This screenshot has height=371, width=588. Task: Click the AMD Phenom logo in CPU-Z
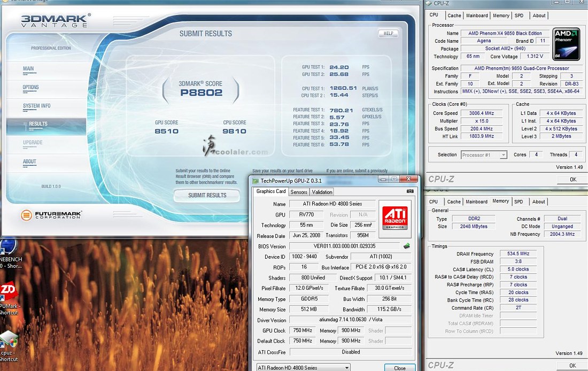tap(566, 44)
